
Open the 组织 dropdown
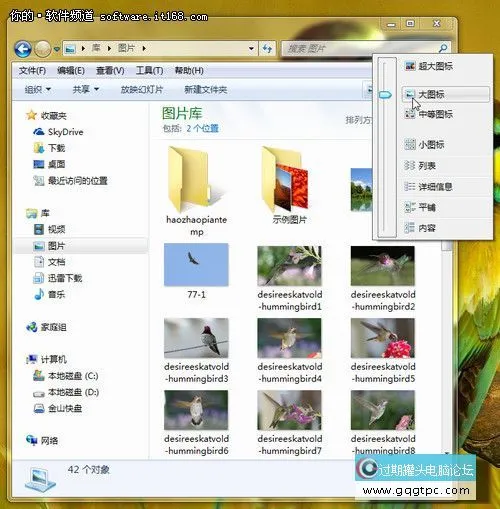tap(38, 89)
